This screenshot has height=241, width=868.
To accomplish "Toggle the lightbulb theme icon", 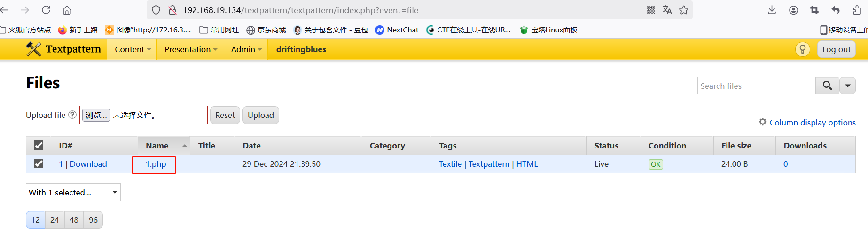I will pyautogui.click(x=803, y=49).
